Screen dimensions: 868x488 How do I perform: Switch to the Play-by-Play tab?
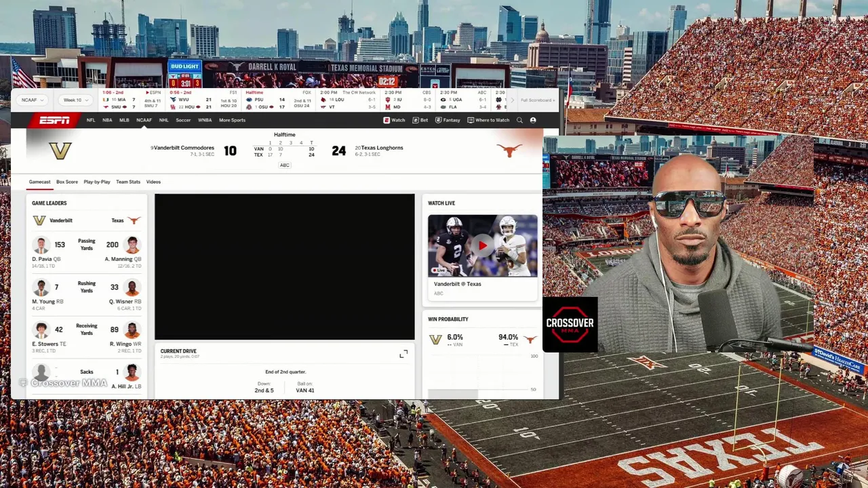pyautogui.click(x=97, y=182)
